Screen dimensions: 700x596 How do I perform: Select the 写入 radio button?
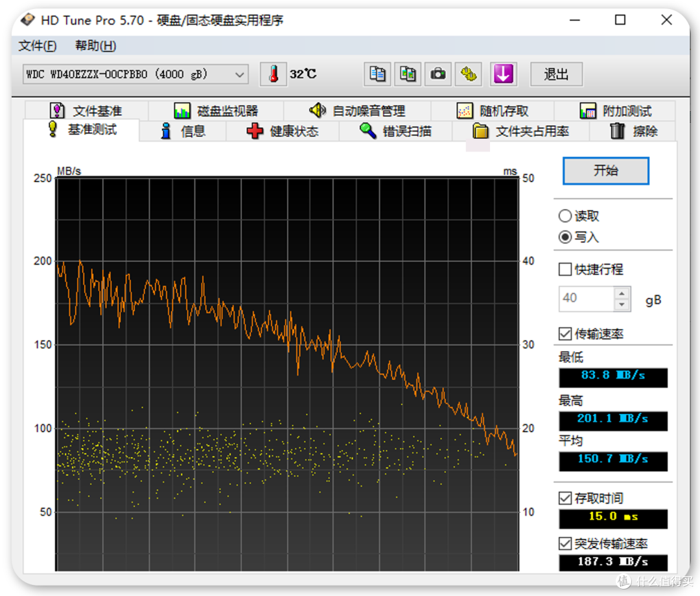pyautogui.click(x=579, y=237)
